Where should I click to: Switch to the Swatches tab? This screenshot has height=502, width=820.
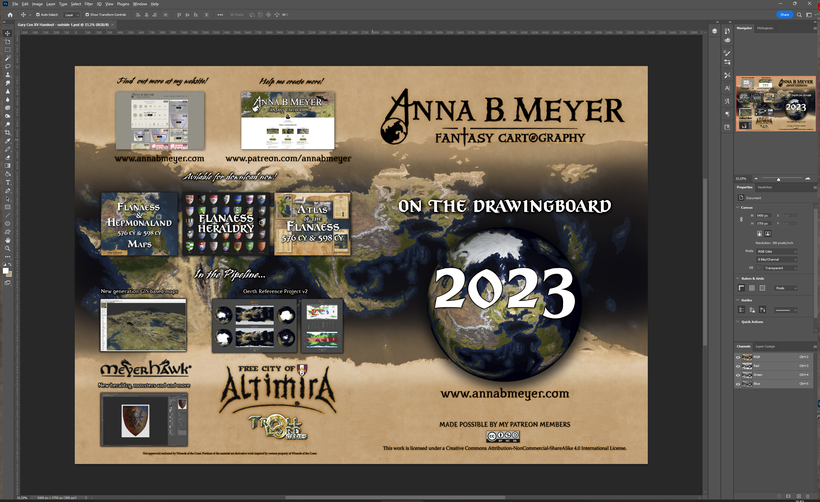point(765,187)
